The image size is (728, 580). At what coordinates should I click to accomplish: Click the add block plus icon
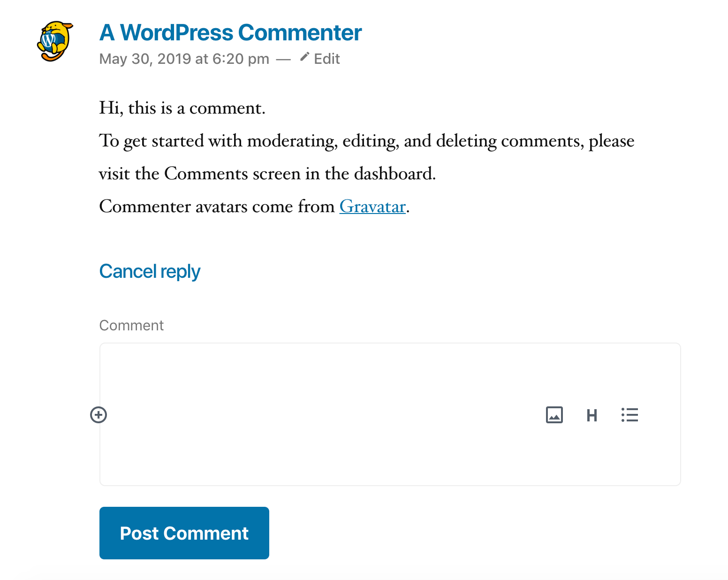coord(99,415)
